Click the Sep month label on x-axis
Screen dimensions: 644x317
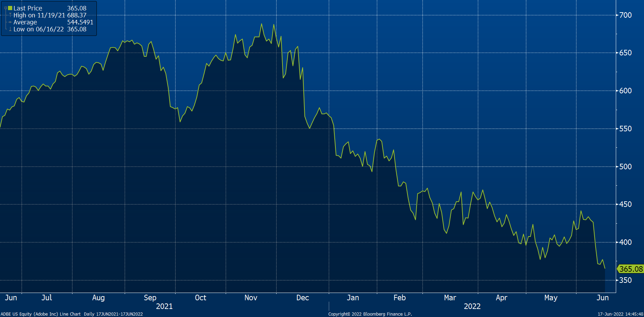150,298
